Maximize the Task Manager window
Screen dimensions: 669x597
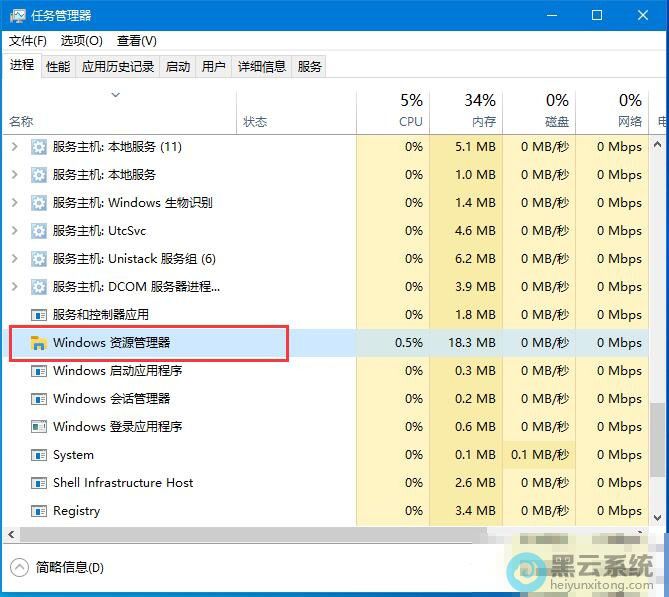tap(597, 15)
